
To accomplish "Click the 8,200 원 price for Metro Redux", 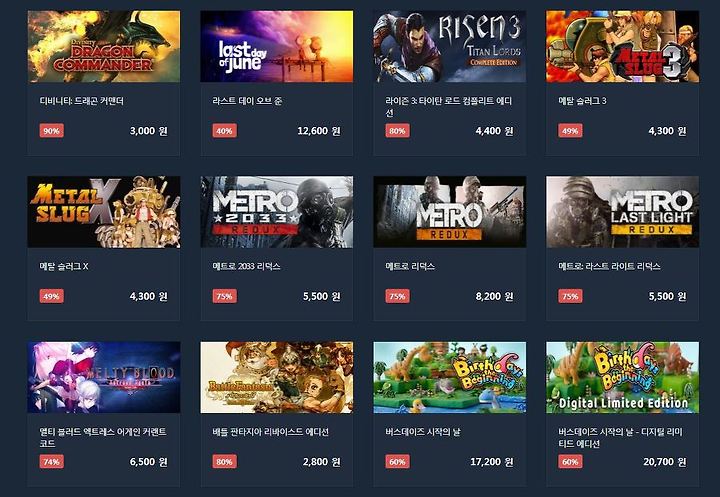I will (x=494, y=296).
